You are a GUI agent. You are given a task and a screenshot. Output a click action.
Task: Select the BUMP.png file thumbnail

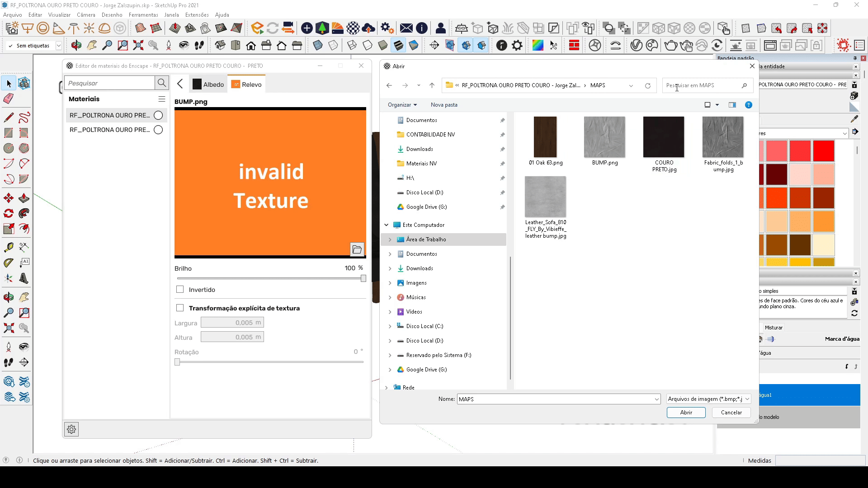[x=604, y=137]
